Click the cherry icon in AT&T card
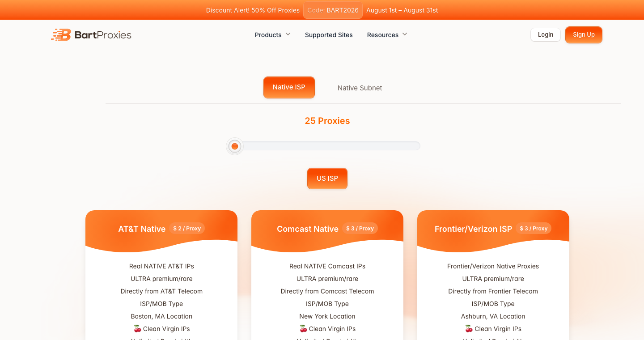This screenshot has width=644, height=340. tap(137, 329)
